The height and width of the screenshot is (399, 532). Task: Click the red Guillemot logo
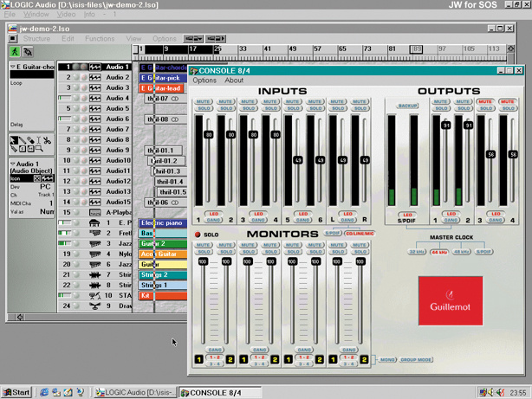451,300
